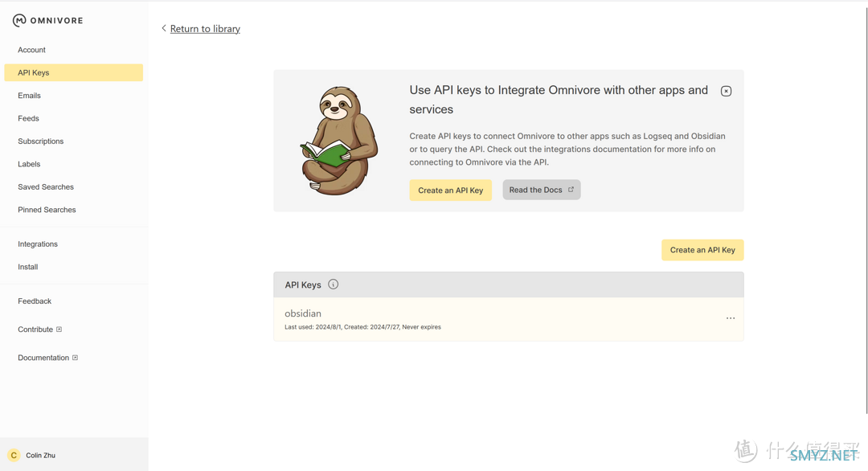The width and height of the screenshot is (868, 471).
Task: Open the Feeds section
Action: [x=28, y=118]
